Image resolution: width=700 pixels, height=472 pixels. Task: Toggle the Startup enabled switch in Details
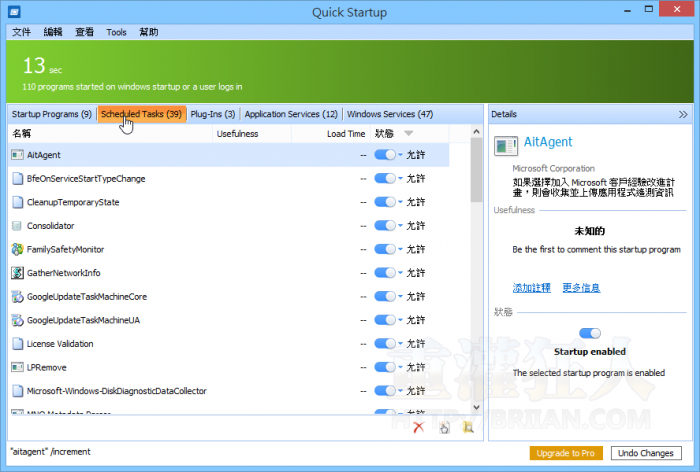coord(590,334)
